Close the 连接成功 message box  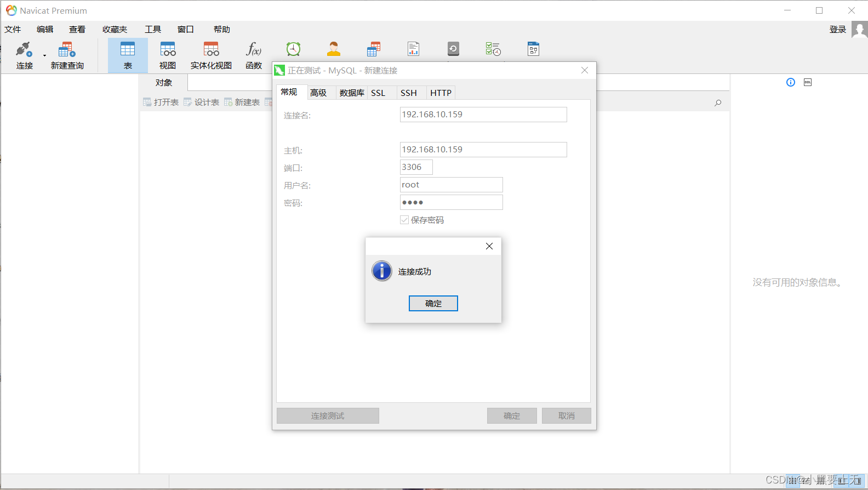489,246
